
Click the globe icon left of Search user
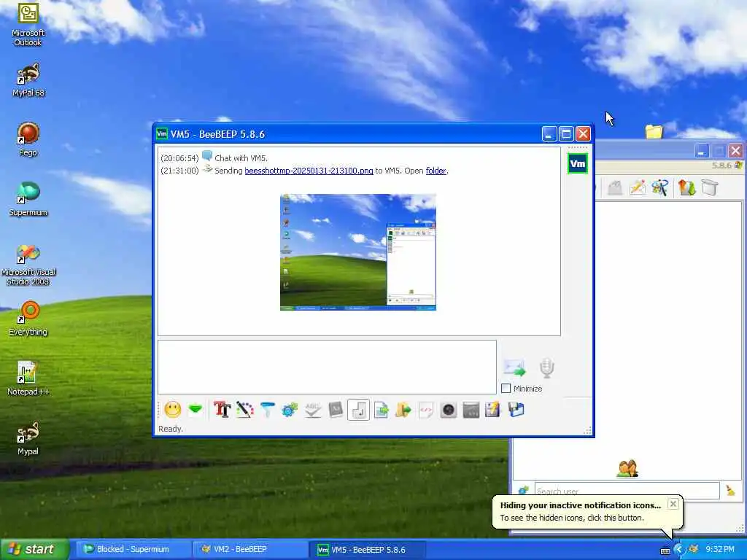tap(523, 491)
